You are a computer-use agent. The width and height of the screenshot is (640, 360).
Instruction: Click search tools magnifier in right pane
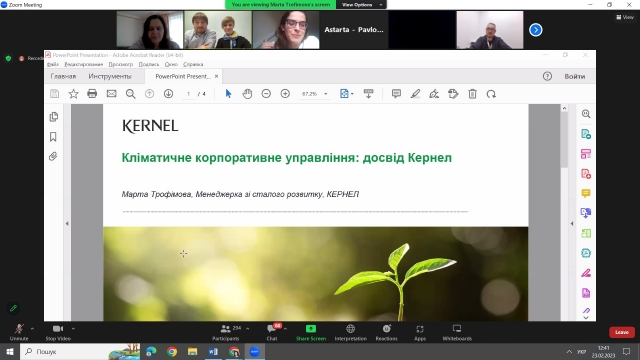coord(586,114)
